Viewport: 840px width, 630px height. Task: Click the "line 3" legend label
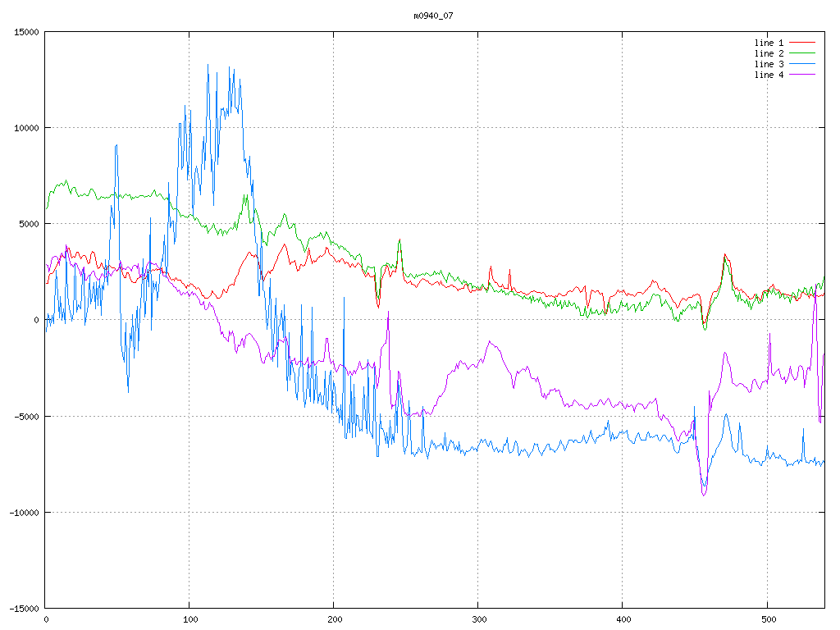point(769,64)
